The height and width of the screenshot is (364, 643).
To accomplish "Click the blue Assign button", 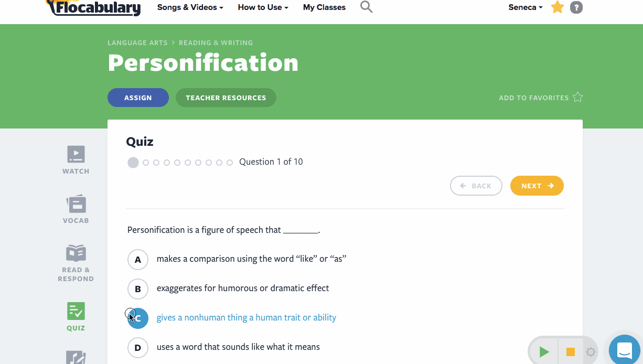I will (138, 98).
